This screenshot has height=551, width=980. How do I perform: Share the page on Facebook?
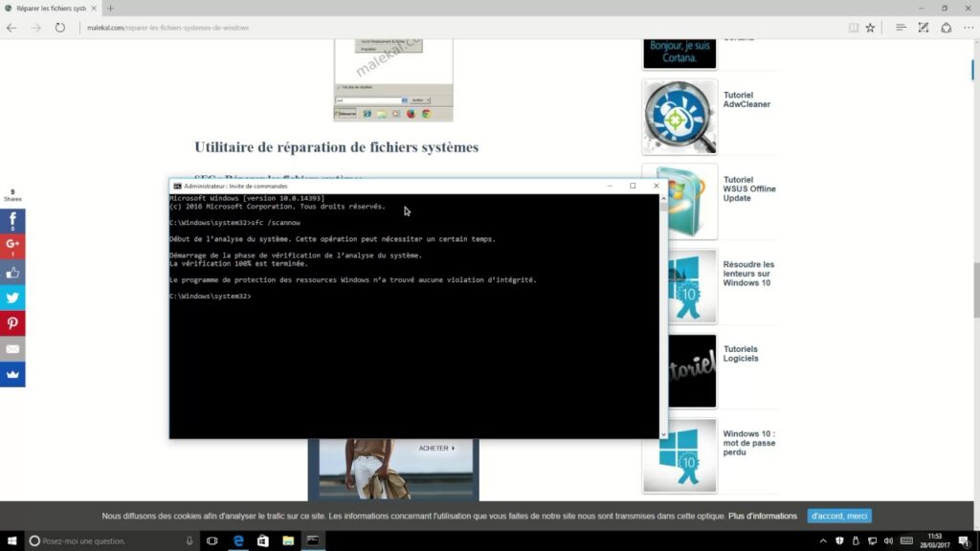tap(12, 221)
